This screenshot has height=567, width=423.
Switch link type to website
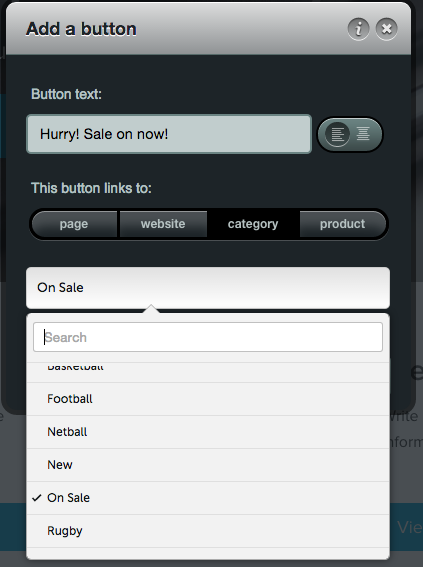coord(163,224)
